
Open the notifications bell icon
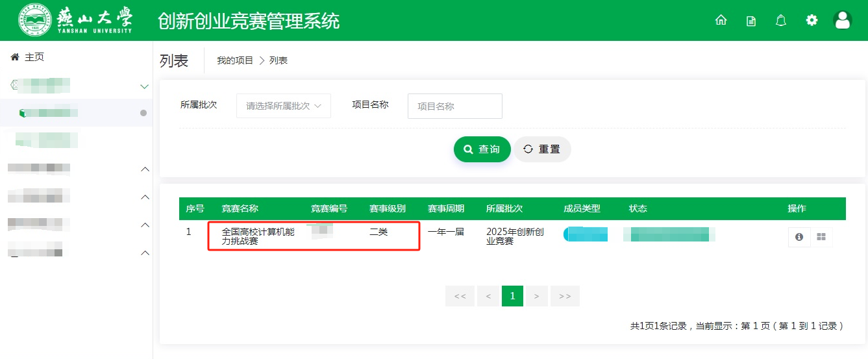point(781,20)
